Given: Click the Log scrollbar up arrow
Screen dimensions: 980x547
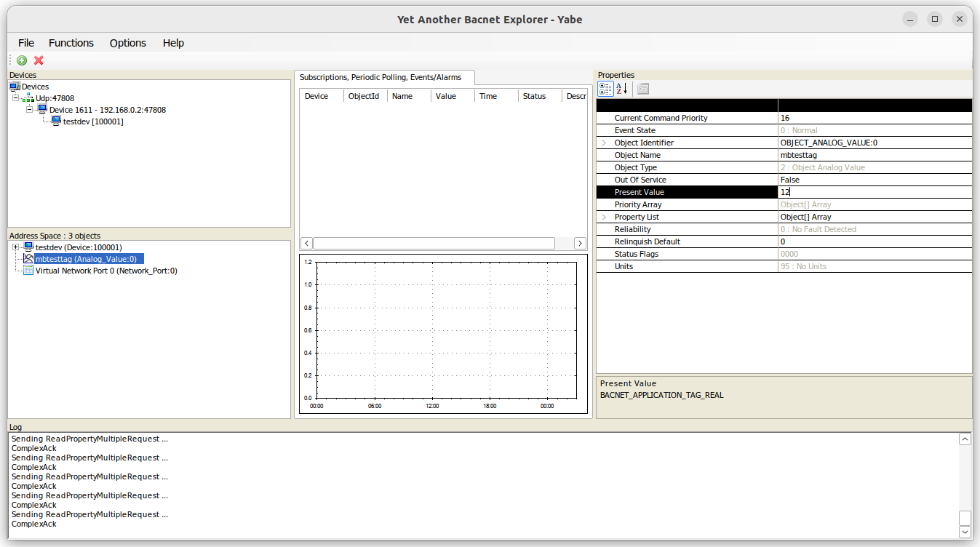Looking at the screenshot, I should (x=965, y=439).
